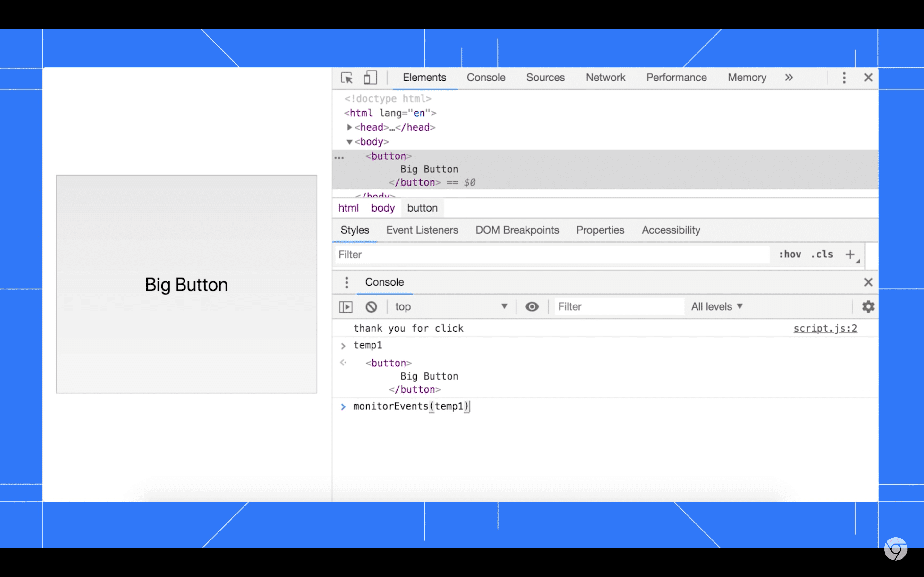The height and width of the screenshot is (577, 924).
Task: Click the button element in breadcrumb
Action: pos(422,207)
